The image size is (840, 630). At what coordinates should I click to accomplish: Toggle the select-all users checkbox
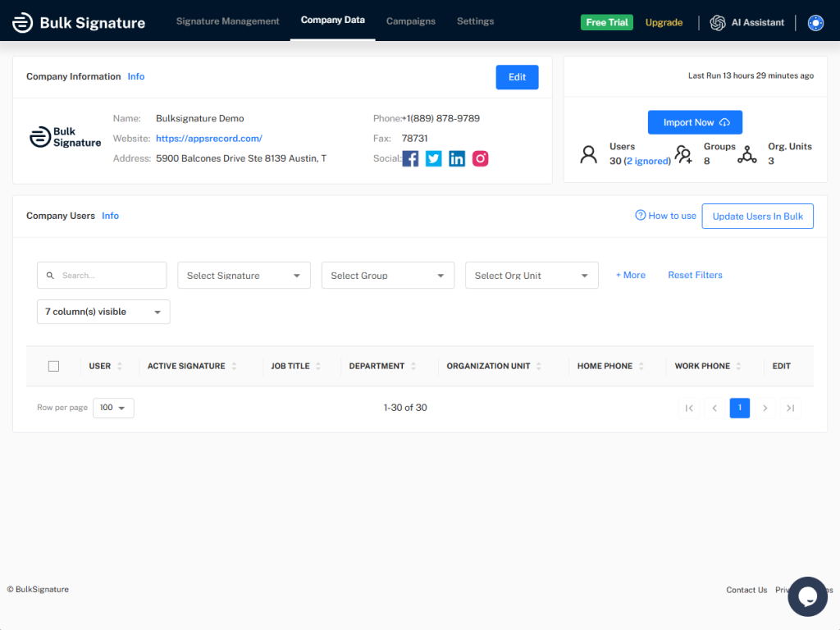[53, 366]
